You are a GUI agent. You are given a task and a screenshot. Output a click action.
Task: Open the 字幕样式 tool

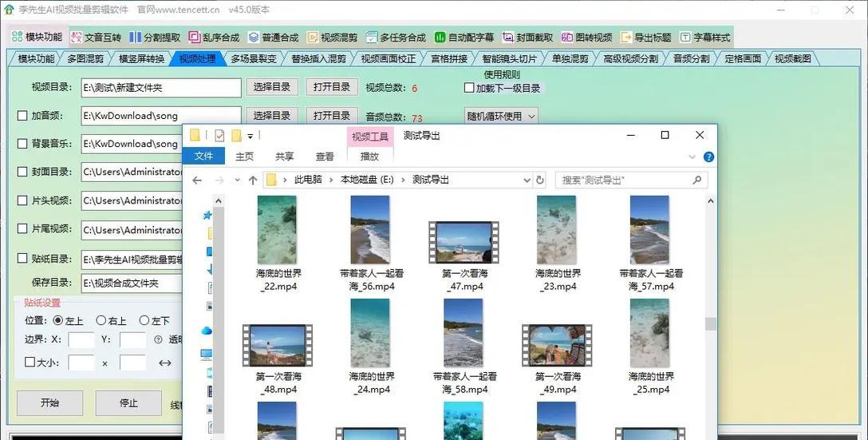point(705,37)
